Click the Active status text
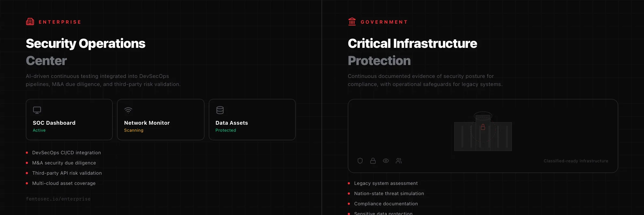Viewport: 644px width, 215px height. coord(39,130)
